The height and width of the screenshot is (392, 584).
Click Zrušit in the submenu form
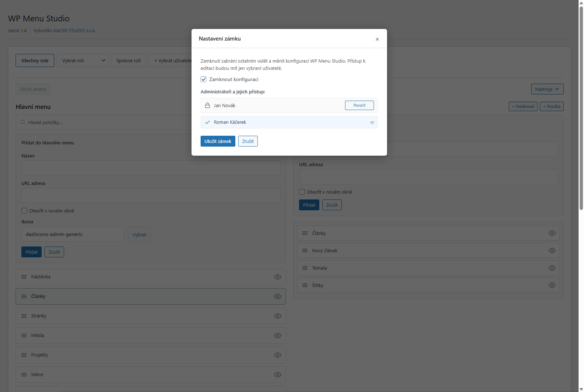(x=332, y=205)
